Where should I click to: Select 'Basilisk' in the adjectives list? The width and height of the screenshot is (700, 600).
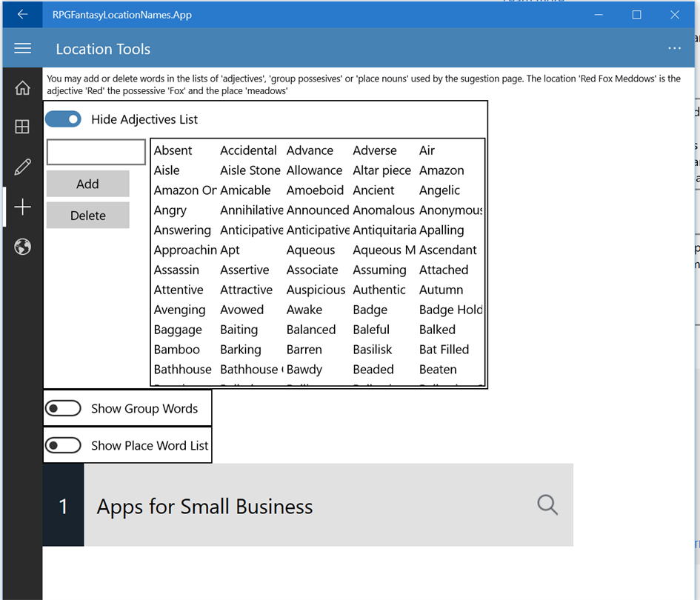click(x=373, y=349)
